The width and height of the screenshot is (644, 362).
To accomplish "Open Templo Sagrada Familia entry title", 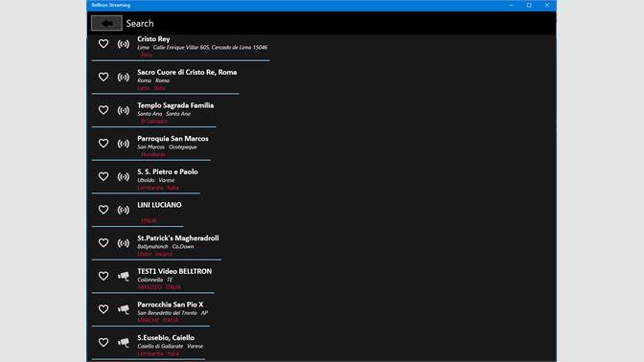I will [x=175, y=105].
